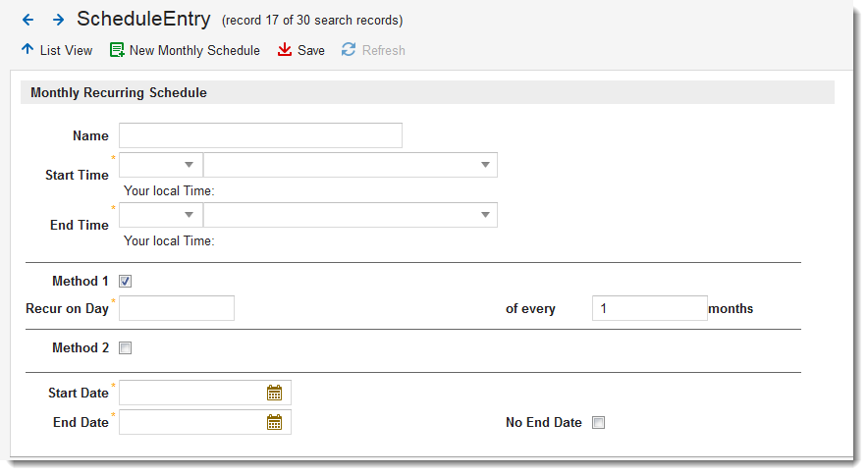868x475 pixels.
Task: Expand the first Start Time dropdown
Action: tap(188, 165)
